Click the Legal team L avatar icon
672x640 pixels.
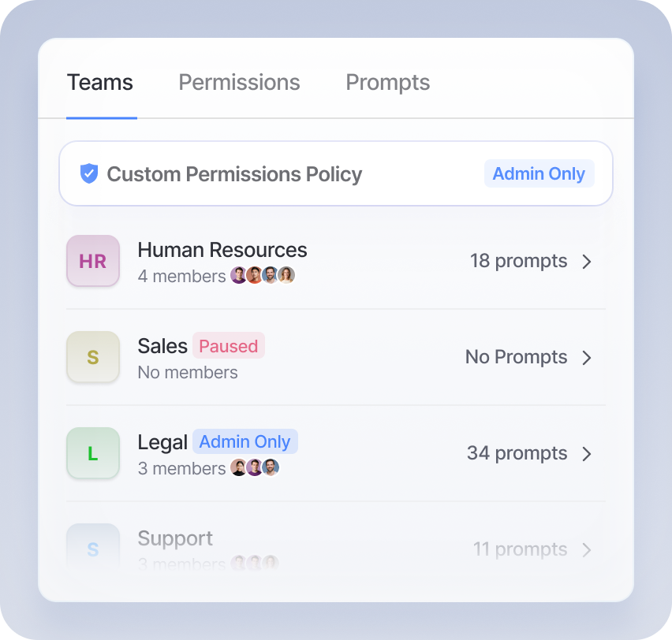[93, 453]
